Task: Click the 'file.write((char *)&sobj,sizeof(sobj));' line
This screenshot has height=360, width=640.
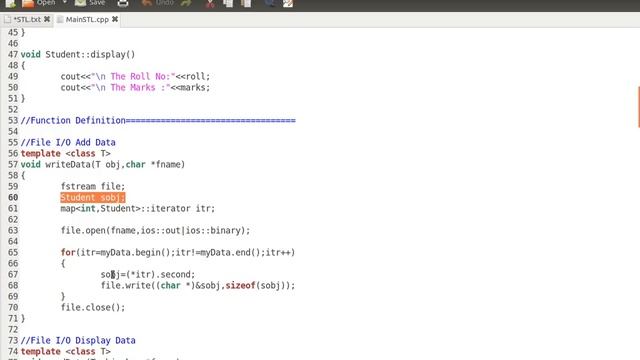Action: (x=198, y=286)
